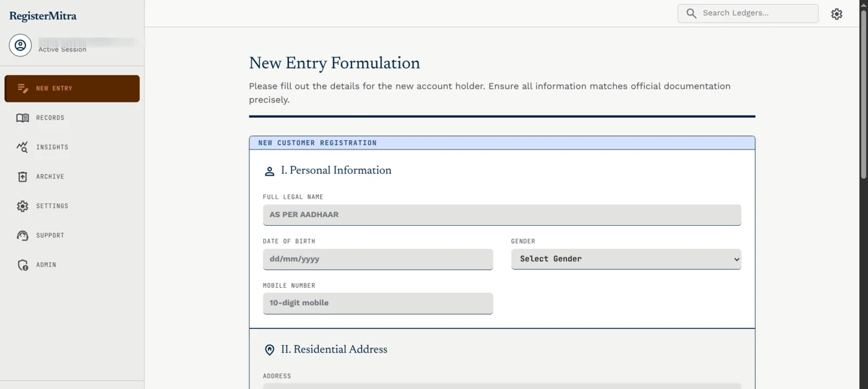The width and height of the screenshot is (868, 389).
Task: Click the "MOBILE NUMBER" field label
Action: click(x=289, y=286)
